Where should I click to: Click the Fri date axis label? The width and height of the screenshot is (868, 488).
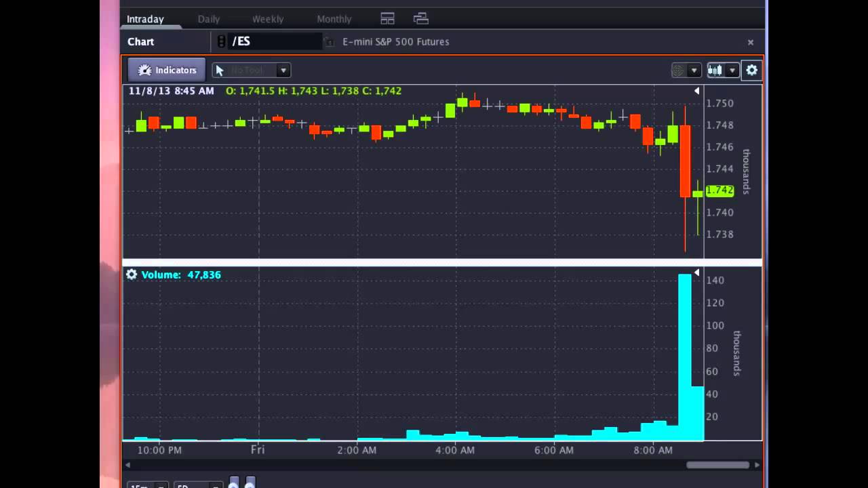[257, 449]
